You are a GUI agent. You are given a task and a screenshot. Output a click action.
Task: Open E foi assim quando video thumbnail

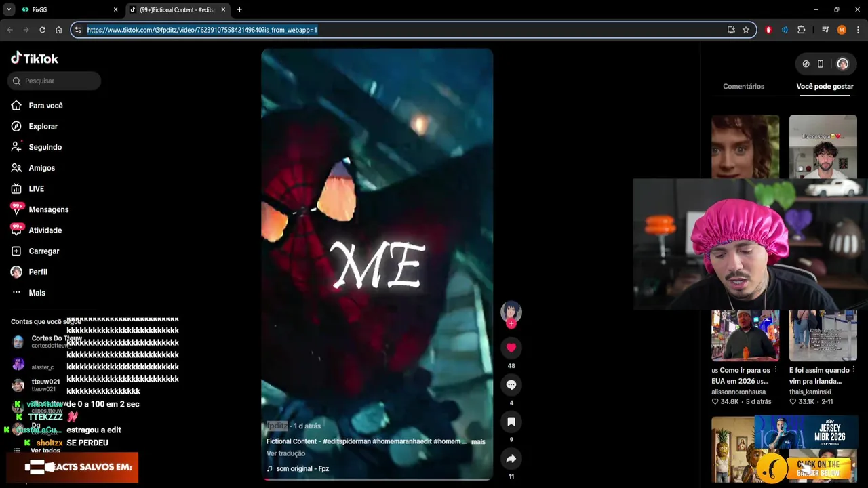(823, 335)
